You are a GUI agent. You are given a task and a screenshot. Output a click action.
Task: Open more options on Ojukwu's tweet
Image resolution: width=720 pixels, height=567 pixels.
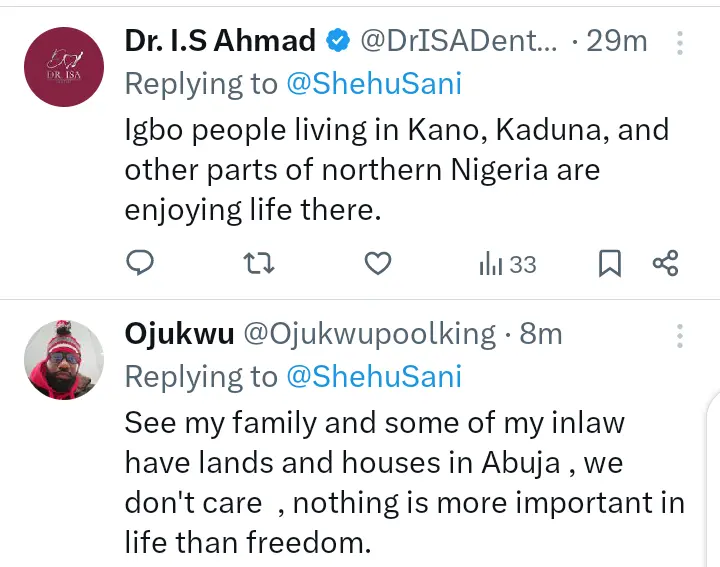point(681,334)
